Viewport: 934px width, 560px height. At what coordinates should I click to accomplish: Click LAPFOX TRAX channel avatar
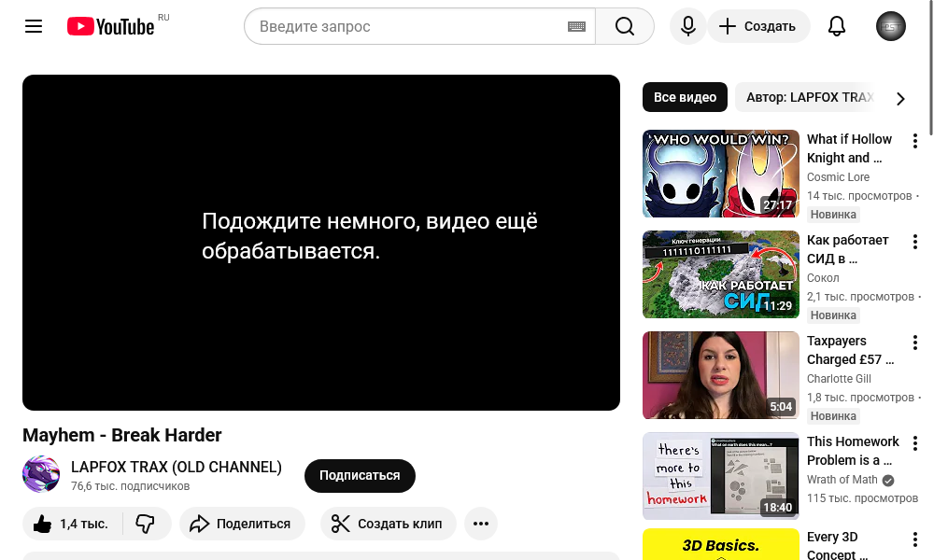(41, 474)
